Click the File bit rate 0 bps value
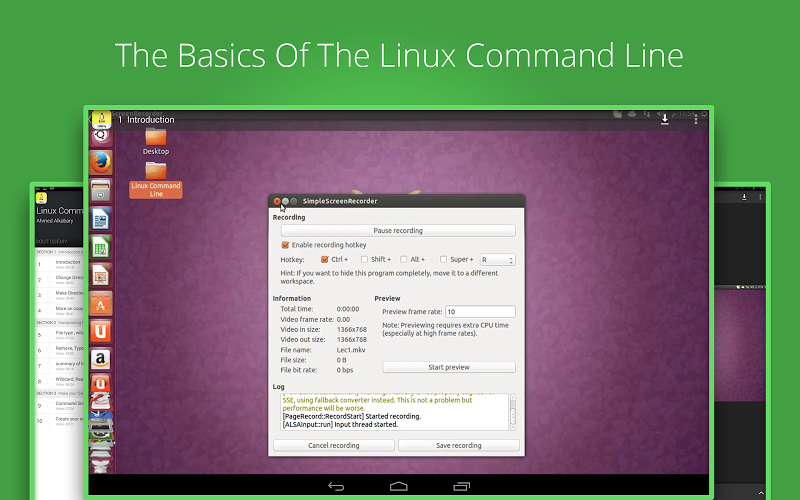 point(345,370)
